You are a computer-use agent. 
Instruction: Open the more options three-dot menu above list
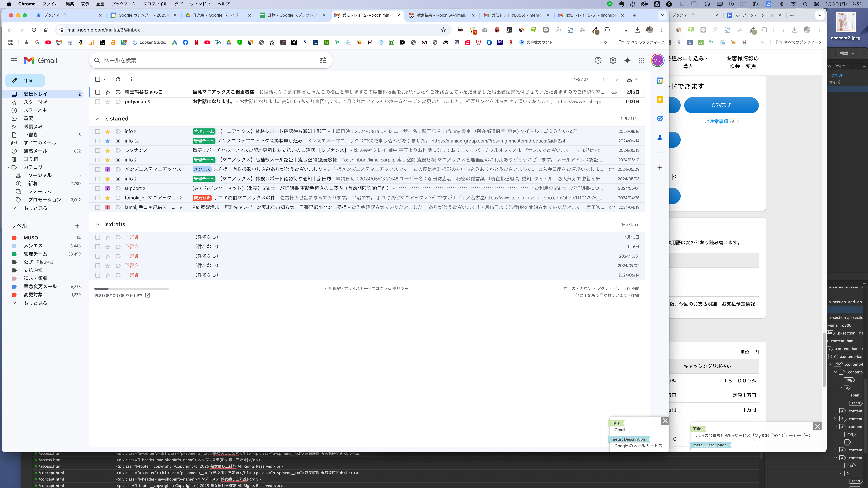point(131,79)
